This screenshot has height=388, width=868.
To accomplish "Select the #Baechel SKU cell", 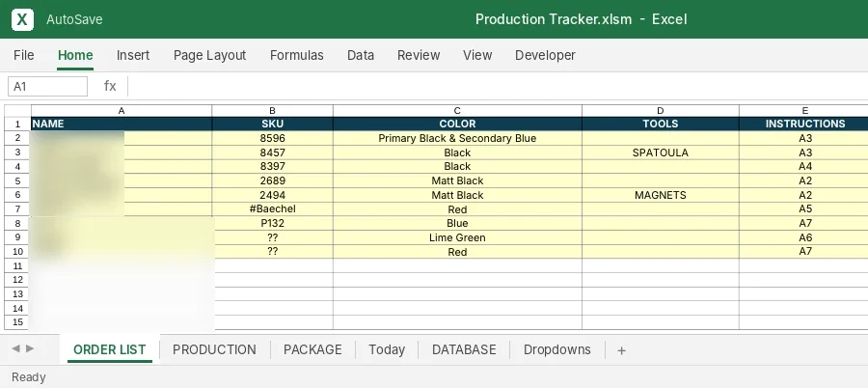I will 272,209.
